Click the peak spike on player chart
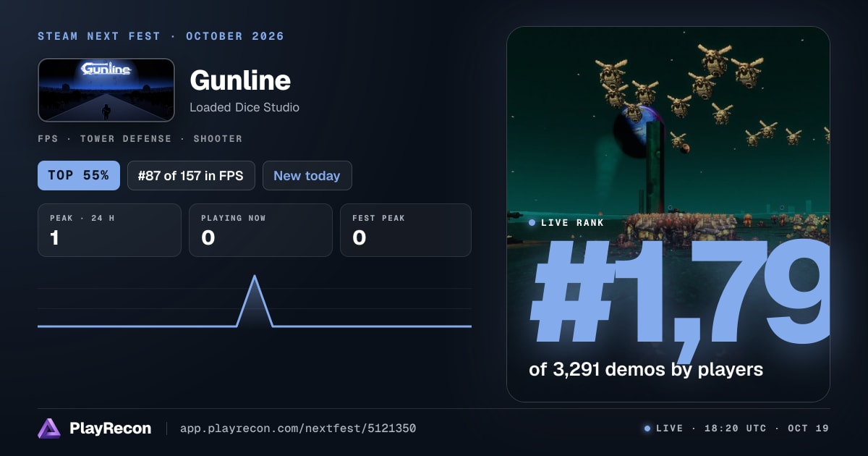Screen dimensions: 868x456 pyautogui.click(x=255, y=300)
